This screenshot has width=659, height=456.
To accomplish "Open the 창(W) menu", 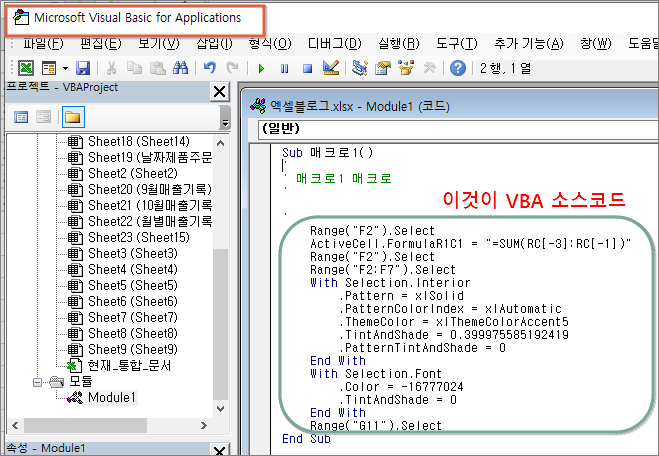I will coord(596,43).
